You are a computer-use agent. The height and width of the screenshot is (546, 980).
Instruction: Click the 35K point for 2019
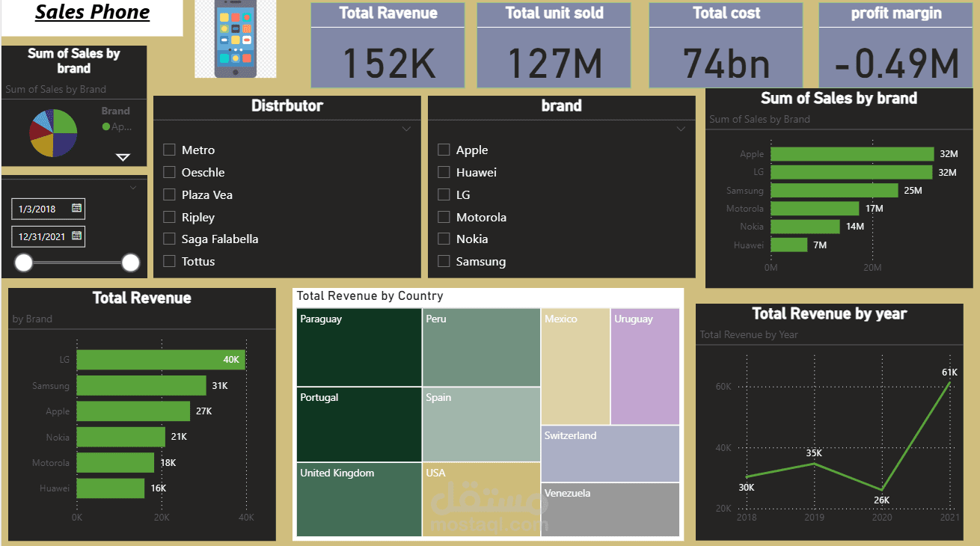click(x=814, y=464)
